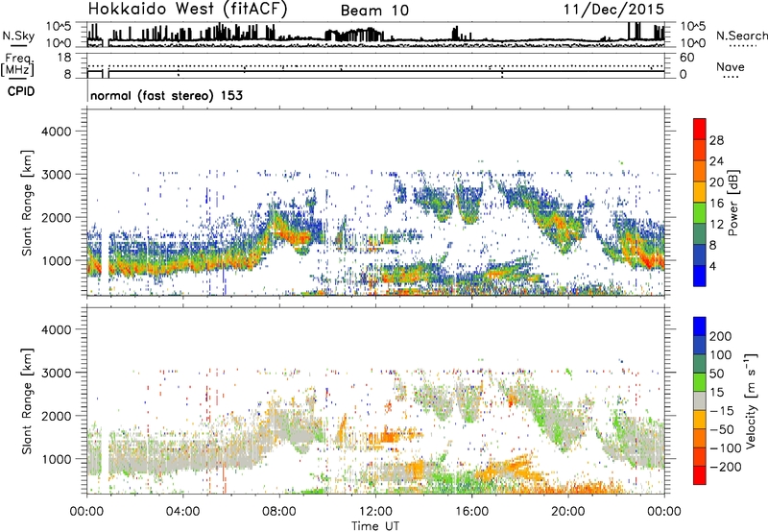The height and width of the screenshot is (532, 768).
Task: Click the red bottom segment of Velocity colour bar
Action: 700,475
